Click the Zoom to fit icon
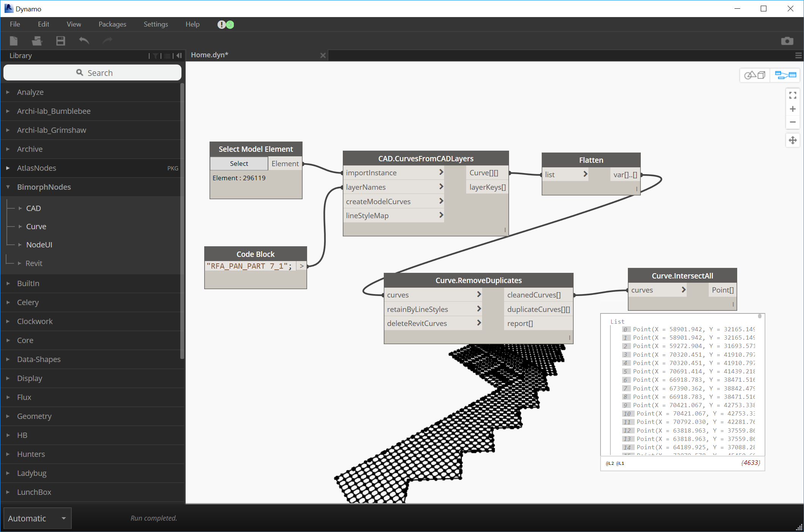The width and height of the screenshot is (804, 532). [793, 95]
